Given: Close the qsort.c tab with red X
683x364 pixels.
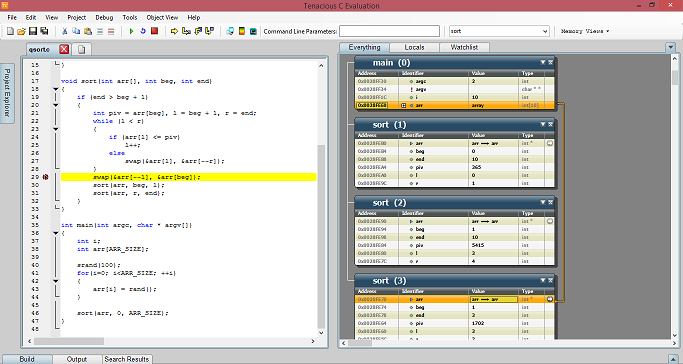Looking at the screenshot, I should 64,49.
